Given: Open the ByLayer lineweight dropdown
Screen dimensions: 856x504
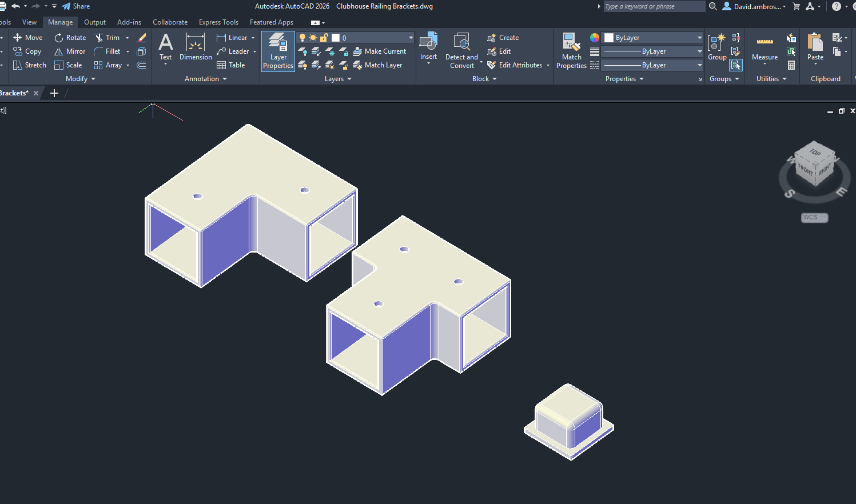Looking at the screenshot, I should coord(653,51).
